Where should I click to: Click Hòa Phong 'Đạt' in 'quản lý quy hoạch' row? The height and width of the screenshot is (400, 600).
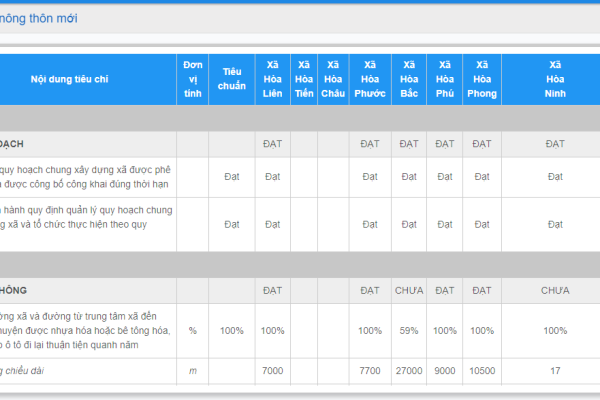pyautogui.click(x=482, y=224)
